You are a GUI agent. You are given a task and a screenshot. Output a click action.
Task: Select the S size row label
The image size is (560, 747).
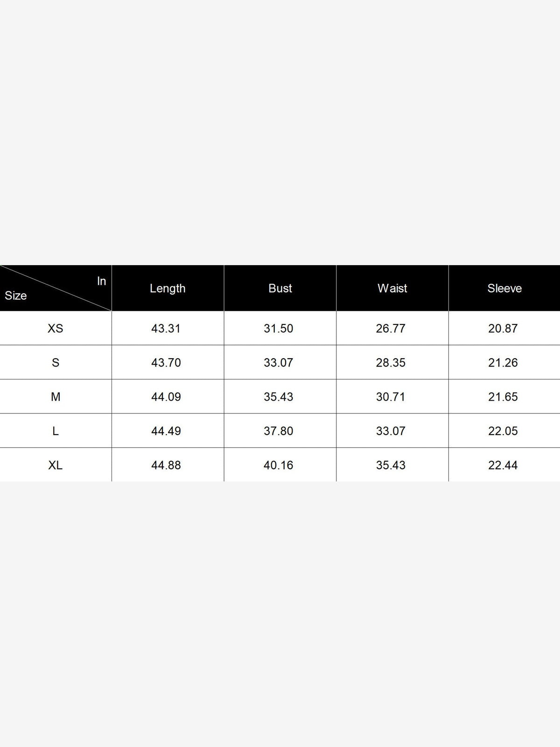56,363
